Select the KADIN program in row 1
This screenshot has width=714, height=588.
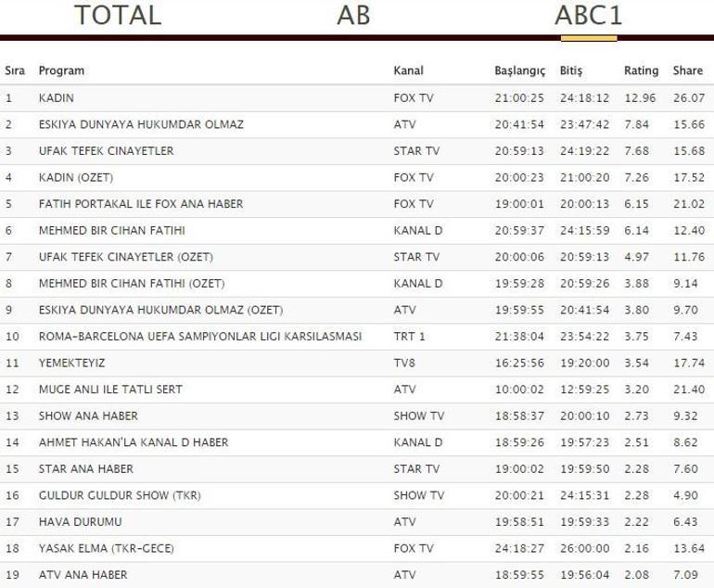click(x=57, y=98)
